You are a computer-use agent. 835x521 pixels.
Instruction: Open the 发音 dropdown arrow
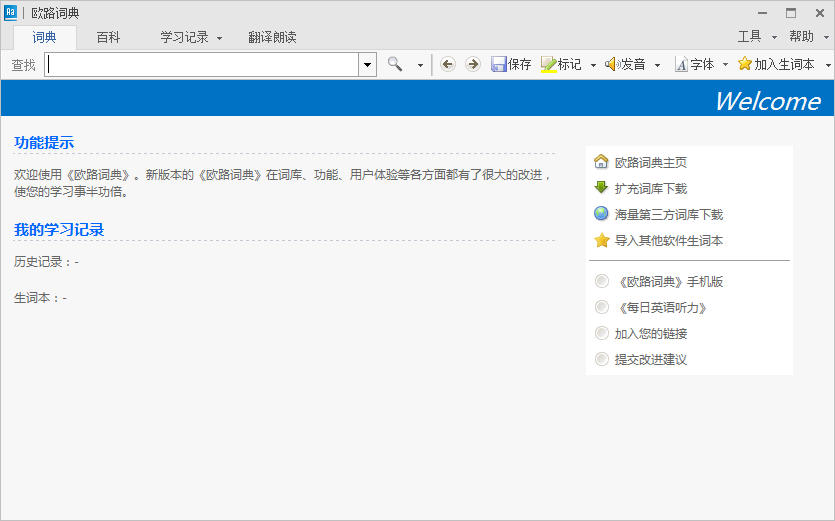657,65
